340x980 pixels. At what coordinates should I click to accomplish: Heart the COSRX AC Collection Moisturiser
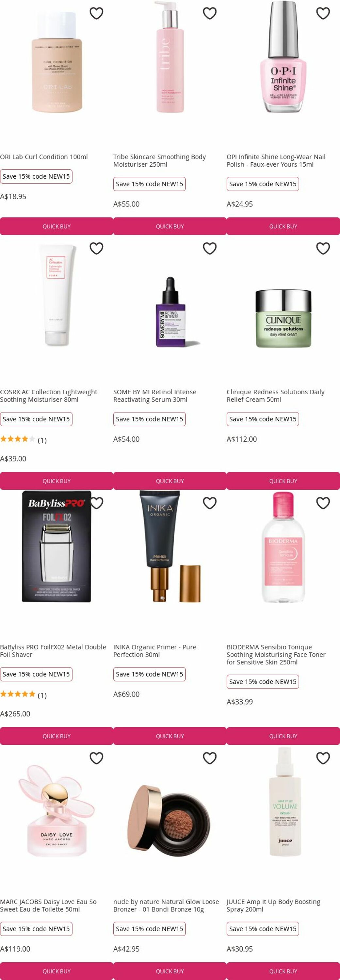point(96,248)
